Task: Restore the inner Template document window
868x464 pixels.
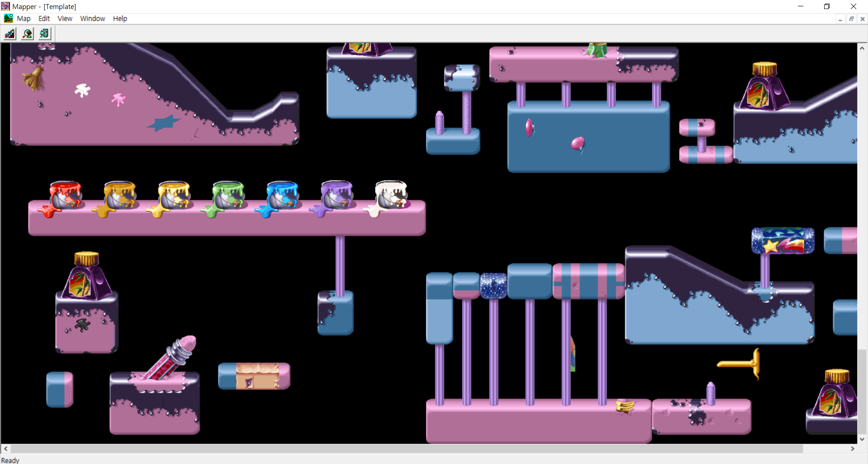Action: click(x=851, y=19)
